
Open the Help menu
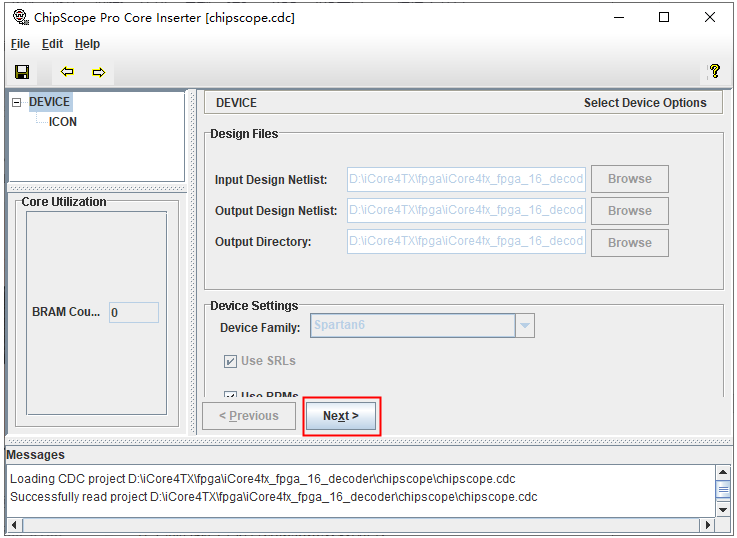pos(87,44)
